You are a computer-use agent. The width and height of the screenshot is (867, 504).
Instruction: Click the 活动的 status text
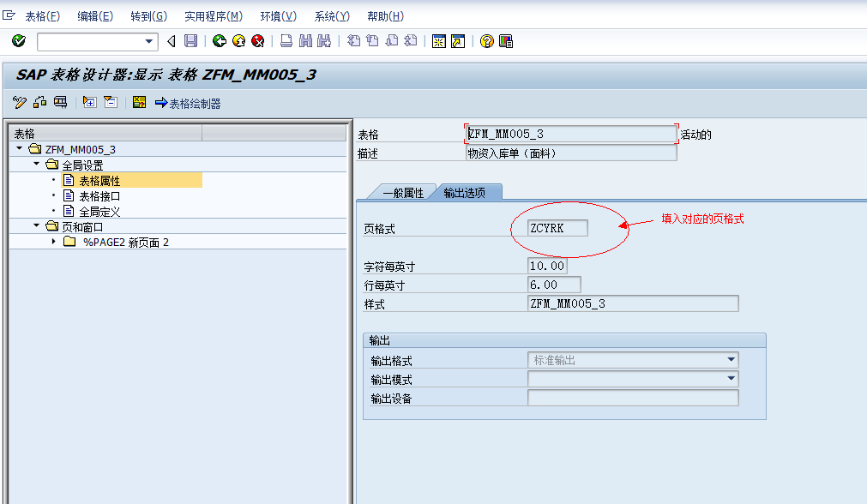(695, 135)
